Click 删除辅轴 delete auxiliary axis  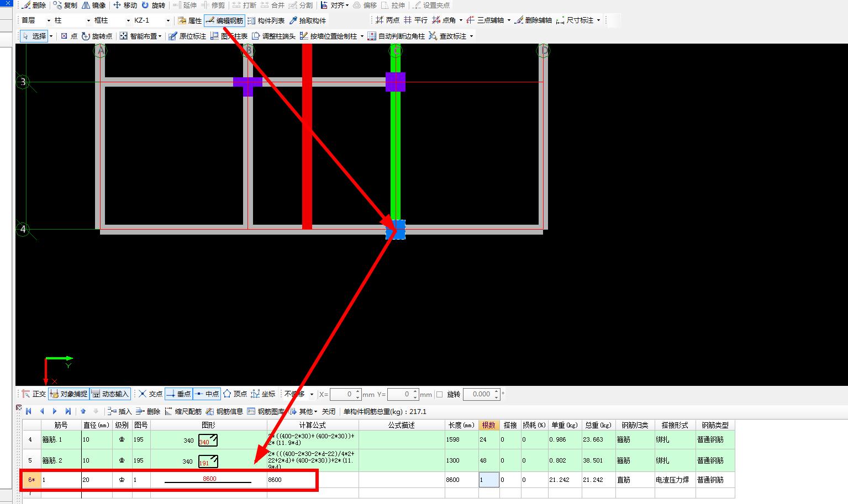[x=533, y=20]
